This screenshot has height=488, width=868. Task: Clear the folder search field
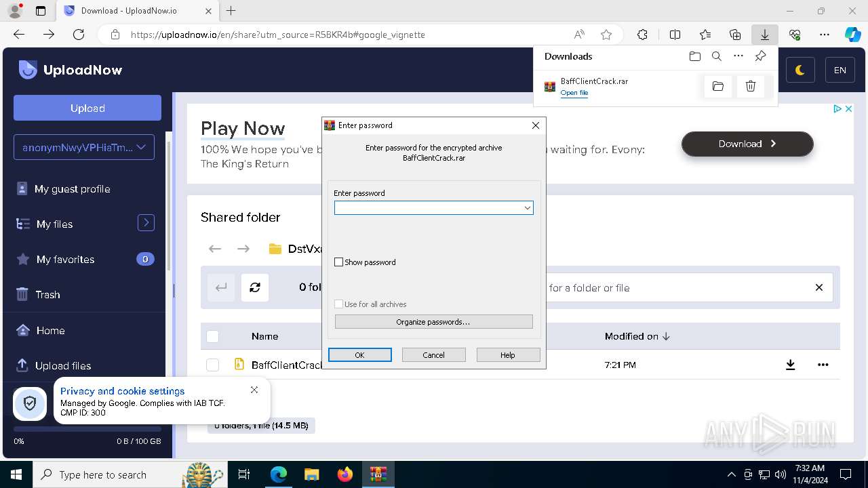(819, 287)
